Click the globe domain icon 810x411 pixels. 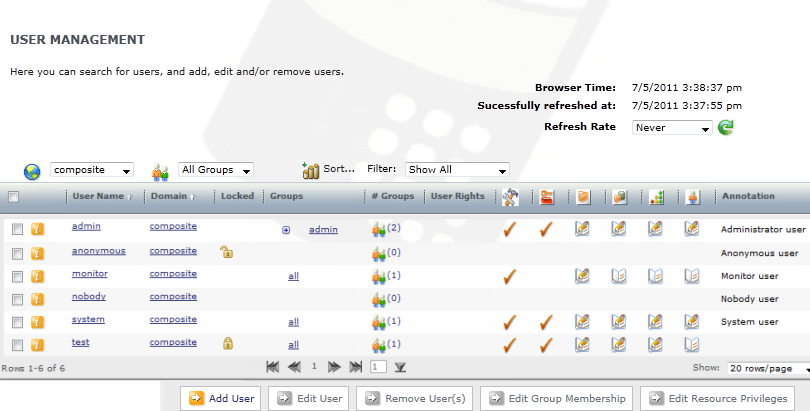pos(32,171)
